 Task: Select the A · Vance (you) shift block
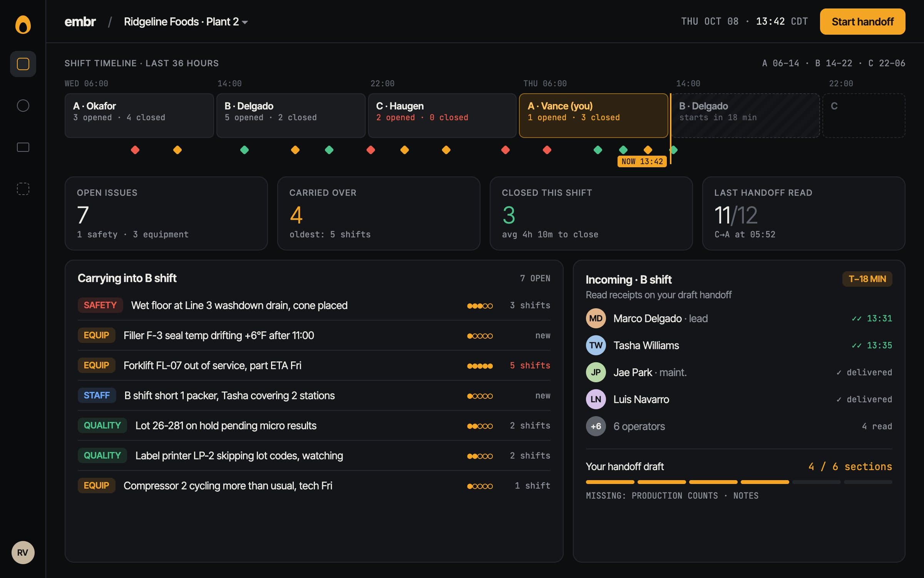pos(593,116)
